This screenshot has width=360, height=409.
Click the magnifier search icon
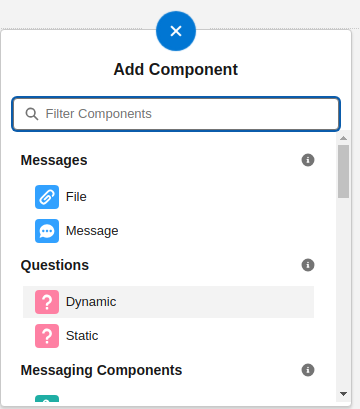pyautogui.click(x=32, y=114)
